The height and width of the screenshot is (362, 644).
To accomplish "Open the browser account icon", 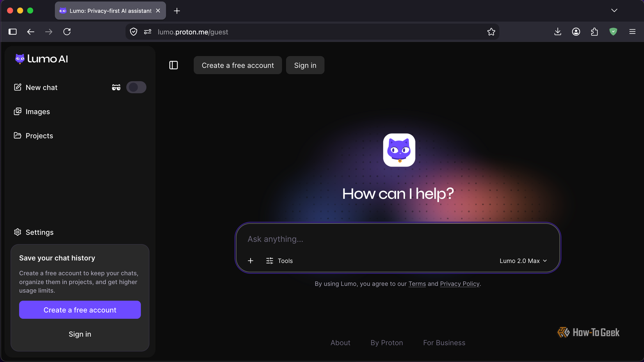I will pyautogui.click(x=576, y=32).
